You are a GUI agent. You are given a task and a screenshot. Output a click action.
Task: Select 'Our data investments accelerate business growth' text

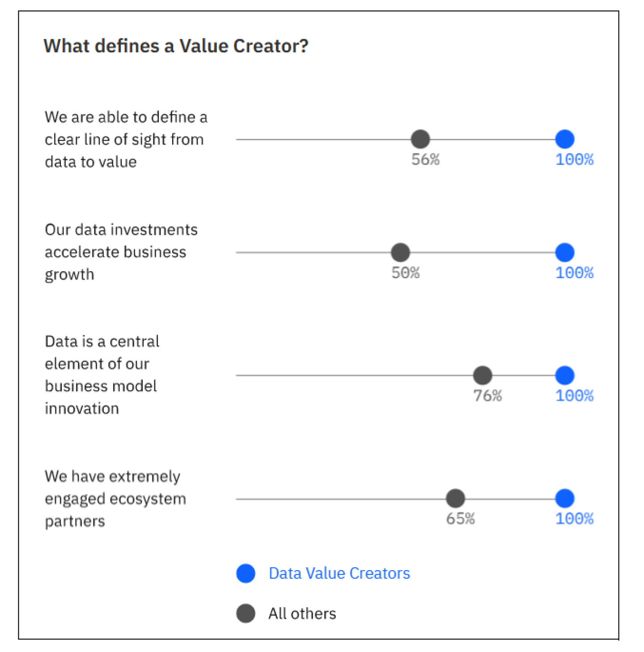coord(121,252)
